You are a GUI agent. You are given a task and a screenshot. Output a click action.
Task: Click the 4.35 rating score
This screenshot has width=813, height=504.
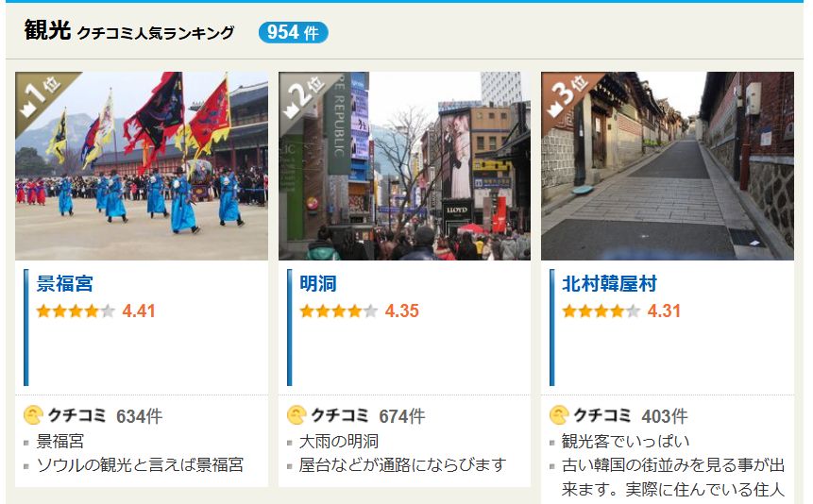pos(402,311)
